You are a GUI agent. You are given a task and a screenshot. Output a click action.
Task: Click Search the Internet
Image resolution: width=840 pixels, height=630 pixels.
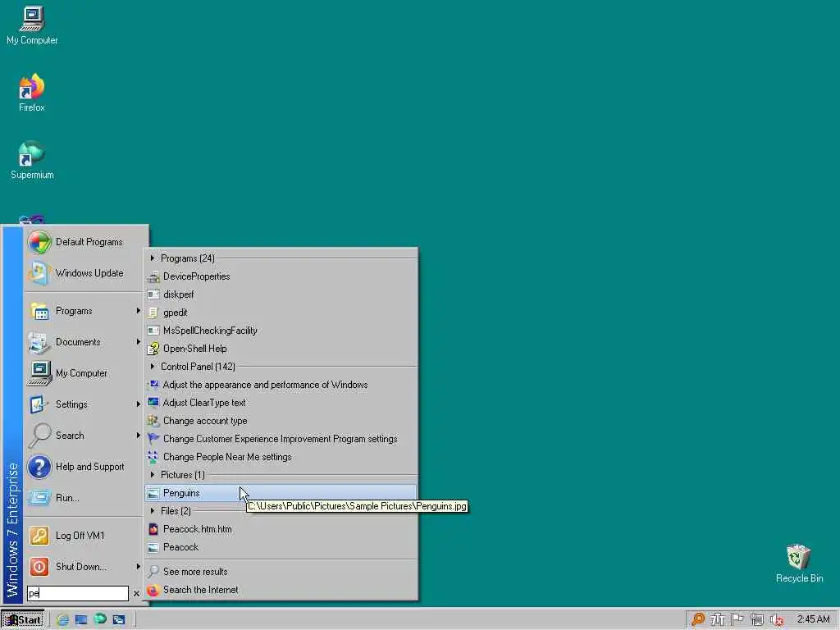(281, 590)
